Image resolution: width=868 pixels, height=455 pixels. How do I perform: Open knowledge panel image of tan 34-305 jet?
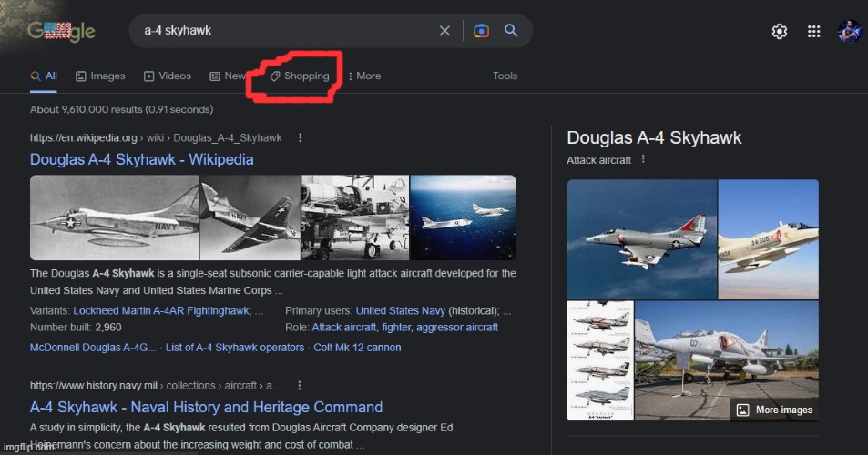[768, 238]
